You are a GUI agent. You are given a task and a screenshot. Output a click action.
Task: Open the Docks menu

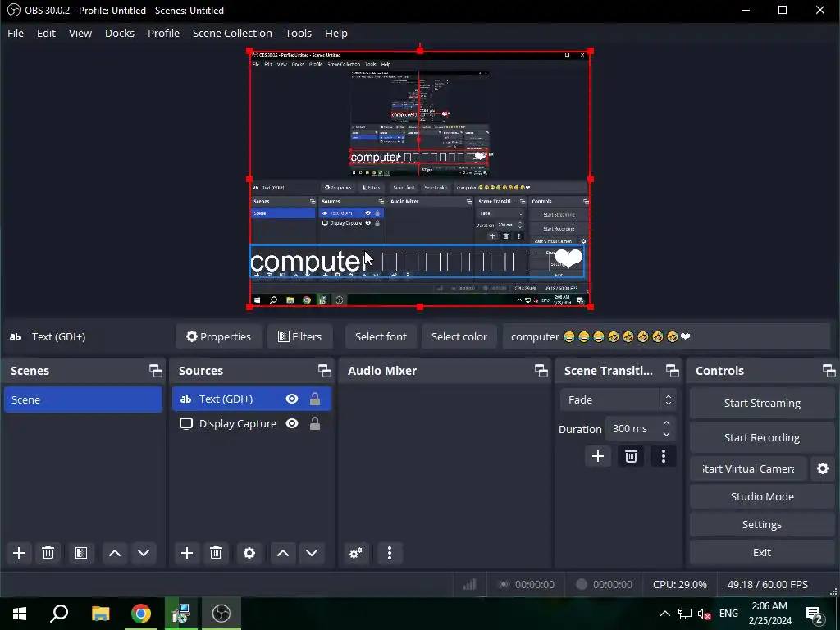coord(120,33)
